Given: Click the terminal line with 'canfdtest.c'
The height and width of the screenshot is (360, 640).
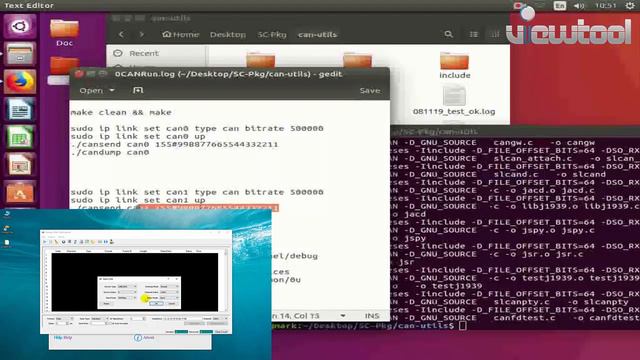Looking at the screenshot, I should click(x=515, y=318).
